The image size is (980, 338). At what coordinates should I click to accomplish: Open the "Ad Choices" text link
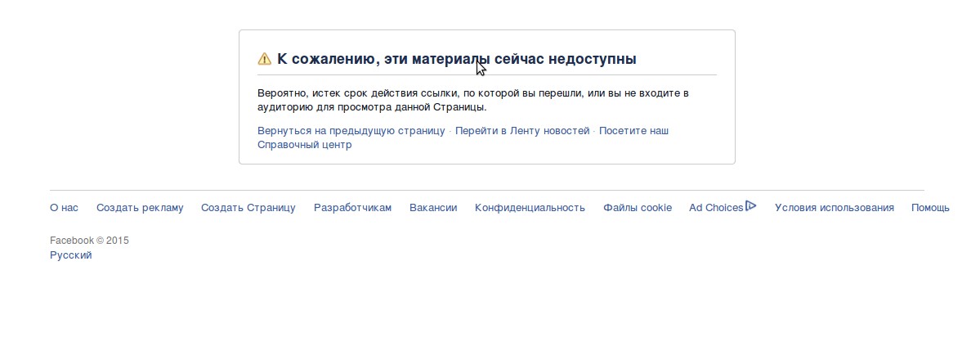point(716,208)
